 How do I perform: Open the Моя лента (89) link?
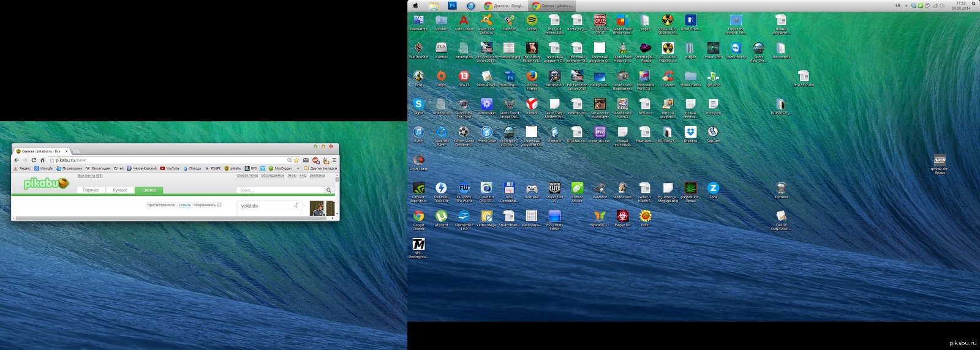tap(90, 176)
